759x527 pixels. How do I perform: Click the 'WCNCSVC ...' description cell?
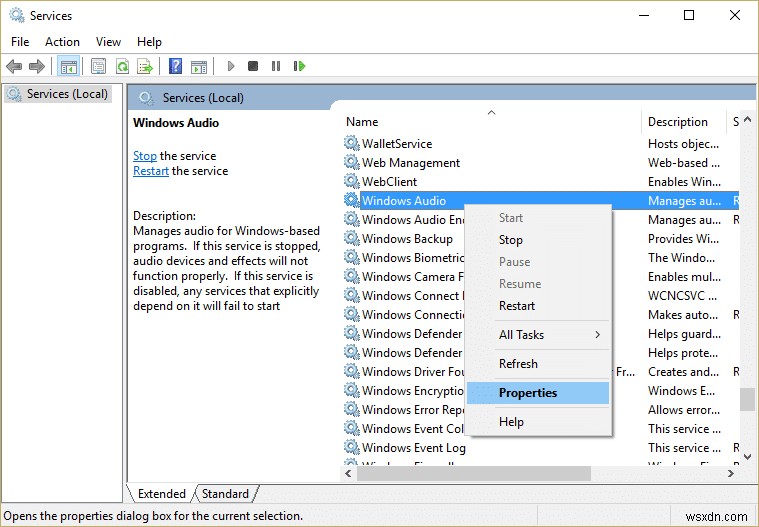tap(683, 296)
